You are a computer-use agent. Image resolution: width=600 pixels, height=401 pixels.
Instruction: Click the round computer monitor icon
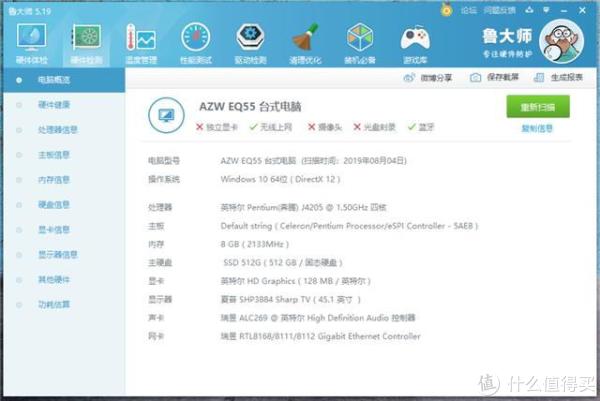[166, 115]
